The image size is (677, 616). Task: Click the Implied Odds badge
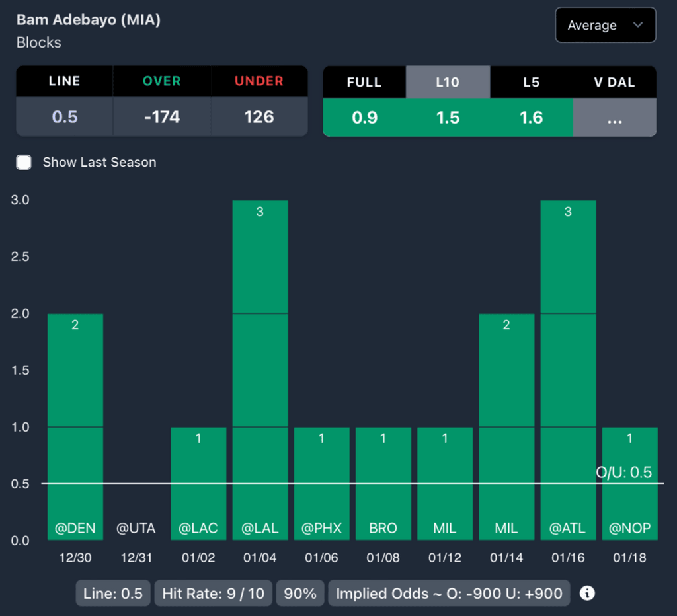pyautogui.click(x=449, y=593)
